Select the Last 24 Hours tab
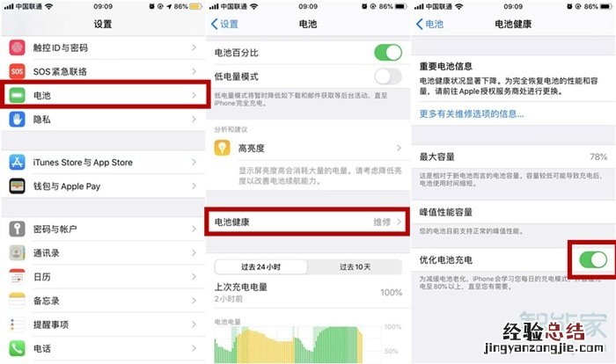Image resolution: width=616 pixels, height=364 pixels. pos(260,267)
